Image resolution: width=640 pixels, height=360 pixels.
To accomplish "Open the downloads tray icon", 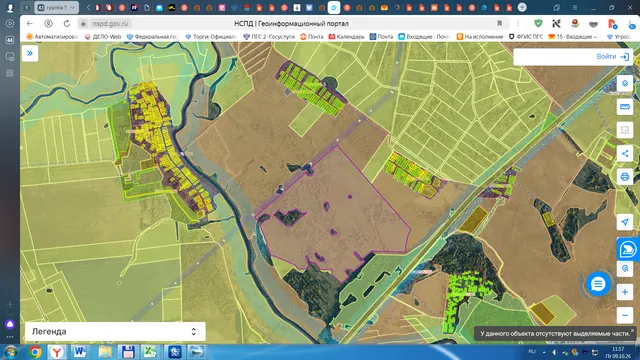I will tap(631, 24).
